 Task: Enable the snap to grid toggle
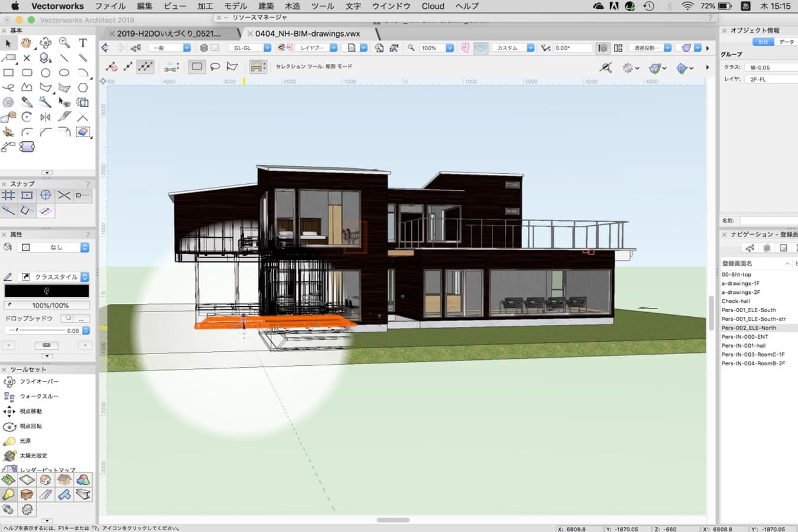pos(9,195)
